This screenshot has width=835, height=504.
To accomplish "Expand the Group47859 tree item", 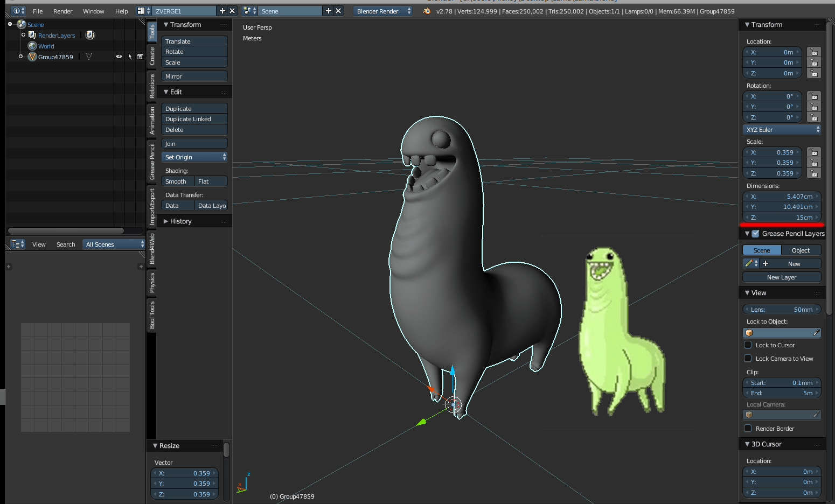I will click(x=20, y=57).
